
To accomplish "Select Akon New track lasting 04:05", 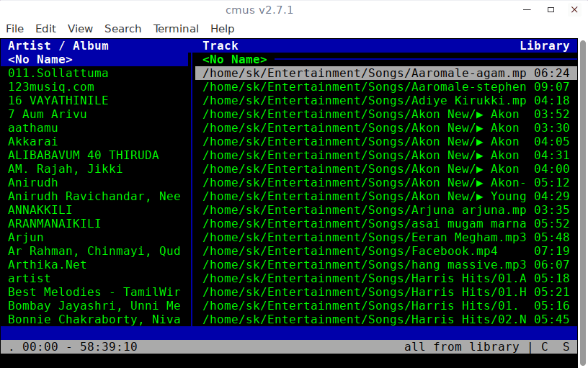I will (x=386, y=142).
